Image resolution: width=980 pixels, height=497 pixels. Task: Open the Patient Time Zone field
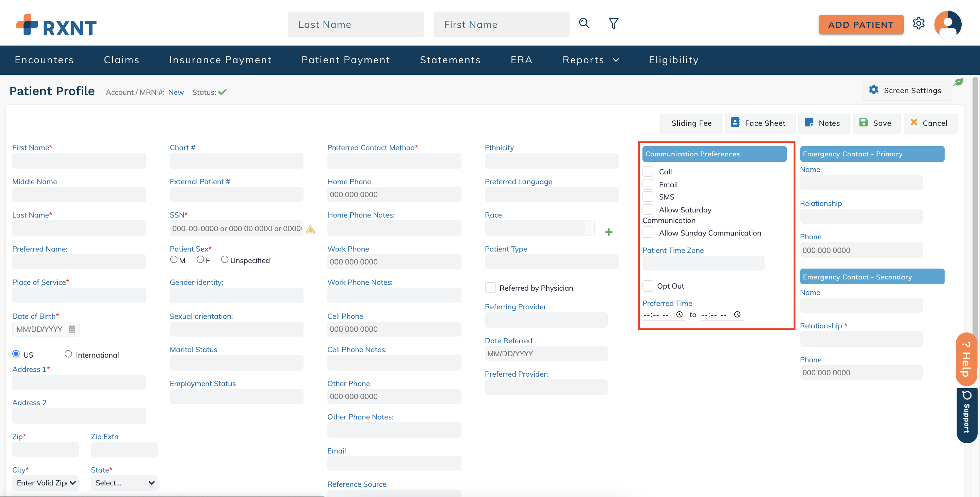(x=703, y=263)
